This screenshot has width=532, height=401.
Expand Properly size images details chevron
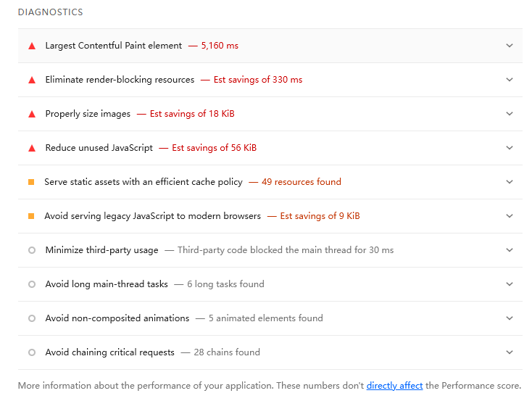point(510,114)
